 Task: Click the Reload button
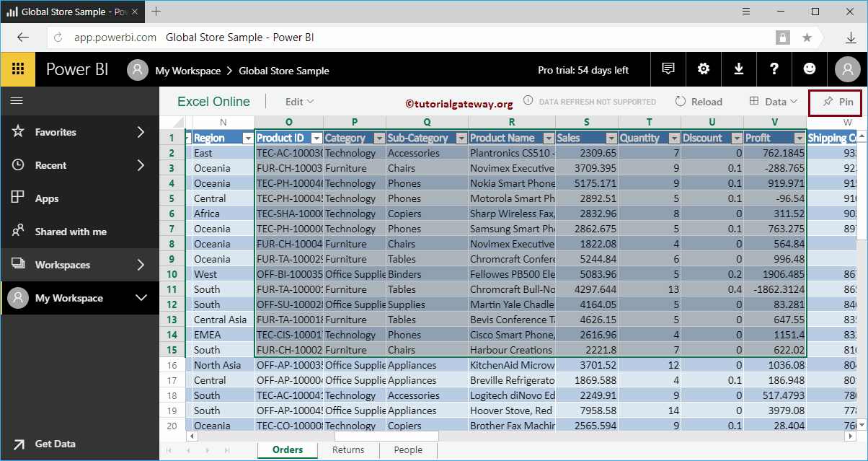tap(699, 102)
